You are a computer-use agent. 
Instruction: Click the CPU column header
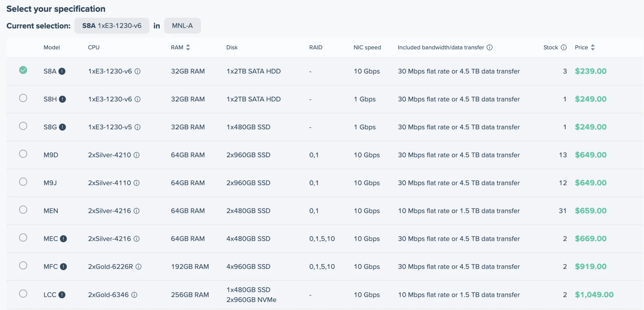point(94,47)
